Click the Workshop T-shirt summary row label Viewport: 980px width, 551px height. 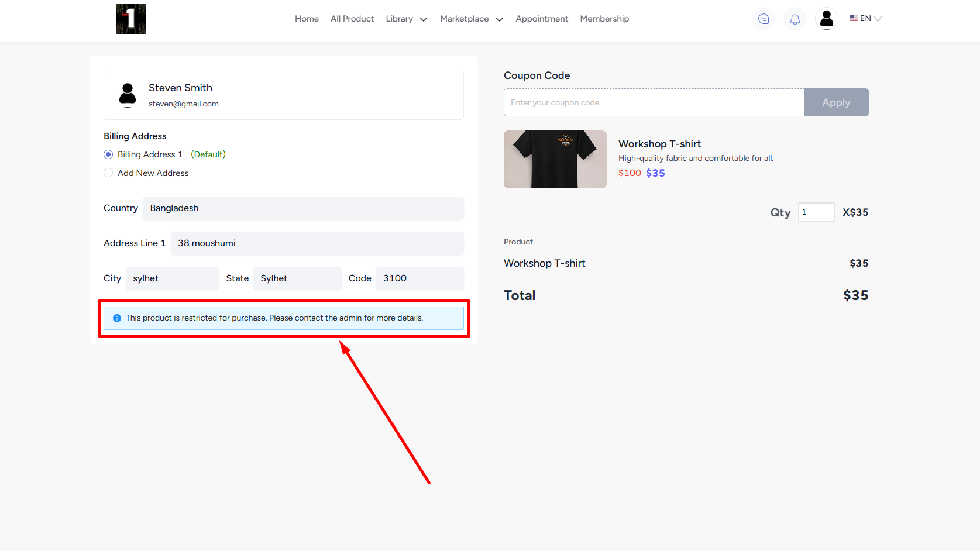point(545,263)
